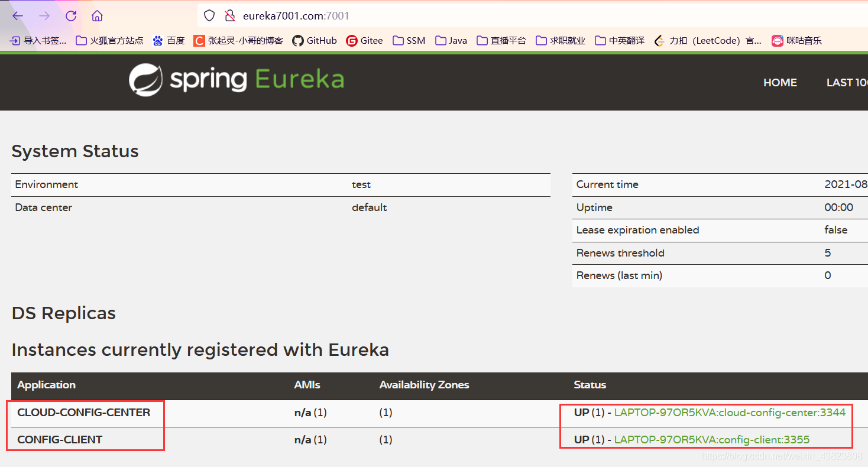Reload the page with the refresh icon

71,16
